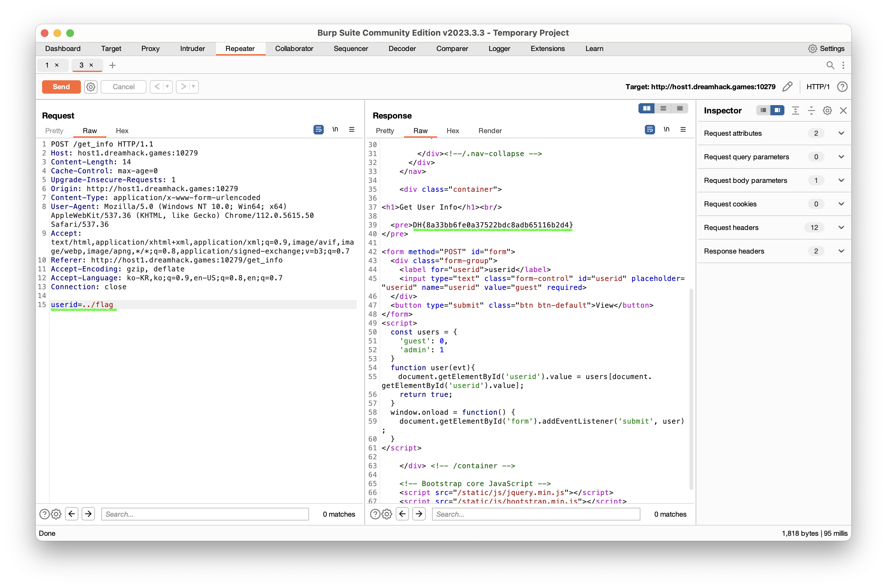Click the Repeater search magnifier icon
Viewport: 887px width, 588px height.
click(830, 65)
